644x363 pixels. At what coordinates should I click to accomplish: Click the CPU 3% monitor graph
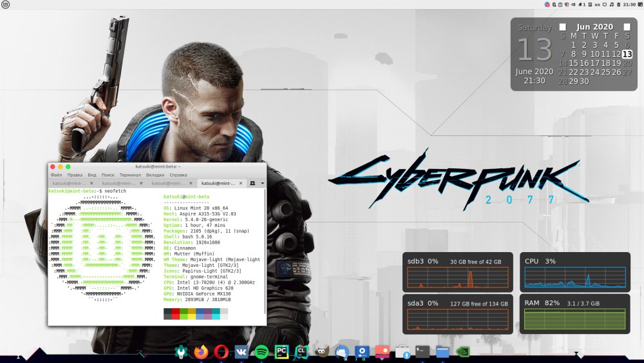click(575, 277)
